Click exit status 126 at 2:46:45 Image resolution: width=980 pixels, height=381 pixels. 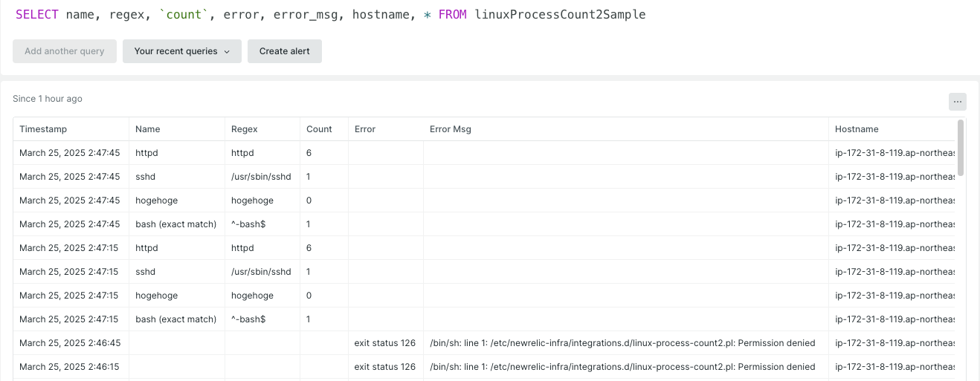click(x=385, y=343)
